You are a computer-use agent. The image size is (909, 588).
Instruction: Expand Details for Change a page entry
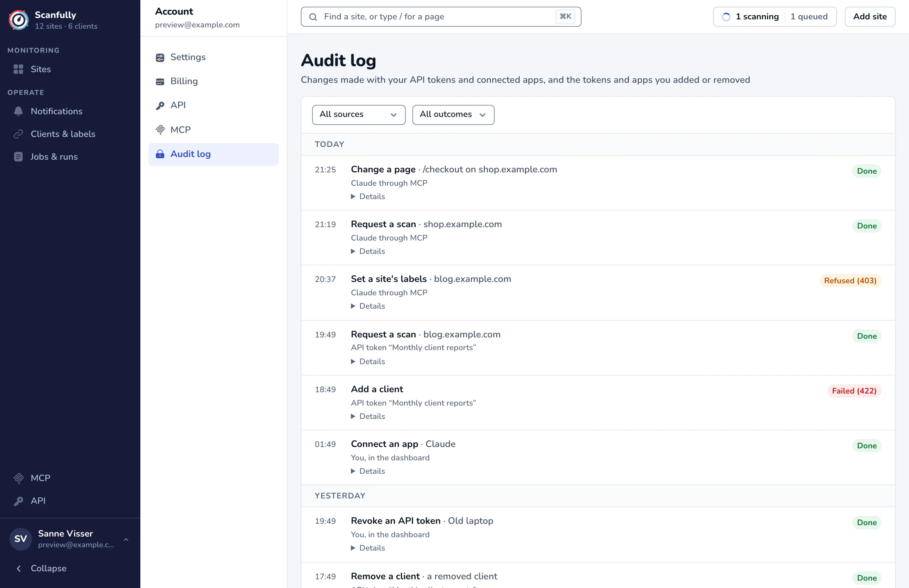[368, 197]
